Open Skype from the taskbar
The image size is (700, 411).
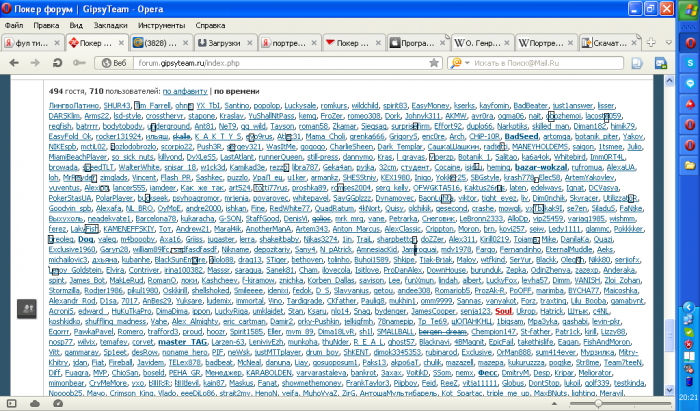(x=690, y=63)
